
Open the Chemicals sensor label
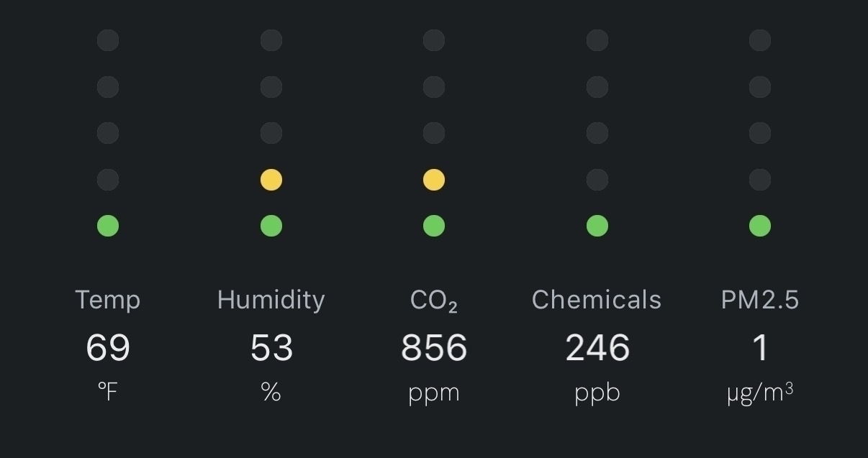pyautogui.click(x=597, y=300)
